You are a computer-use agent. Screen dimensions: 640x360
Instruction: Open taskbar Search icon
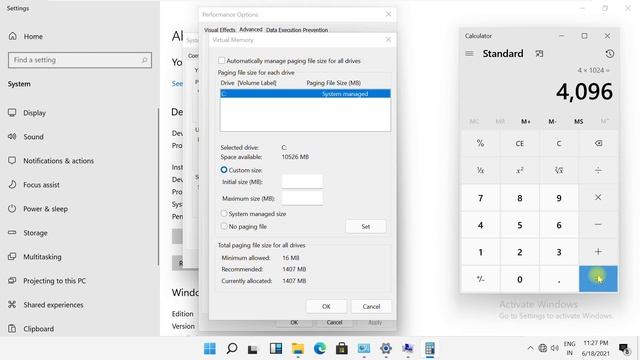coord(232,348)
